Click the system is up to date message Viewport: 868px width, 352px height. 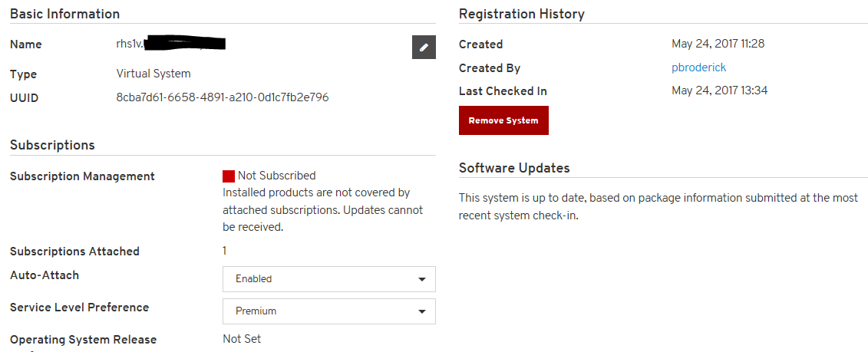pos(658,206)
